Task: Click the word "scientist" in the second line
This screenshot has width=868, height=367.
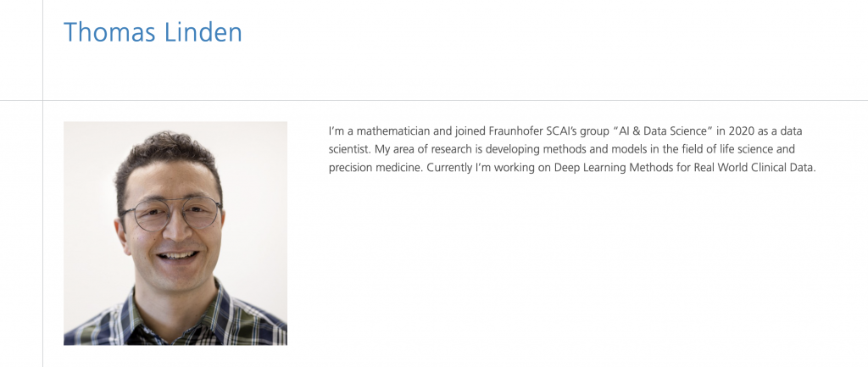Action: 350,149
